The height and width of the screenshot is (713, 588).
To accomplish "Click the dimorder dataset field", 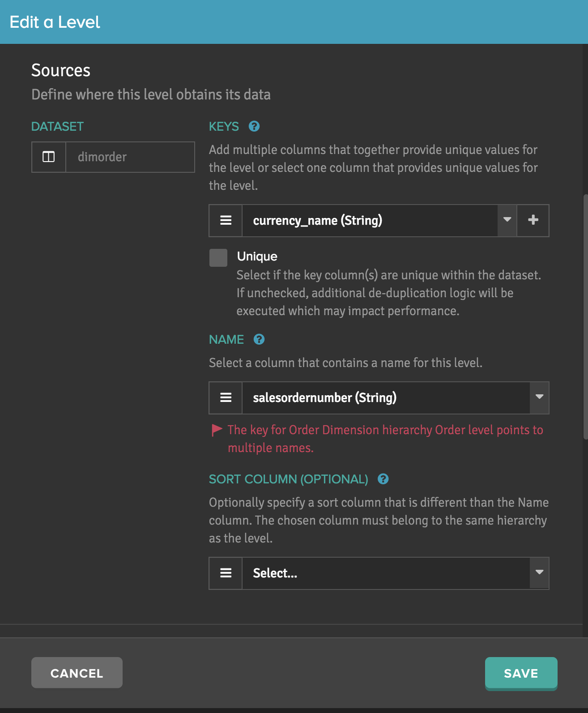I will tap(130, 157).
